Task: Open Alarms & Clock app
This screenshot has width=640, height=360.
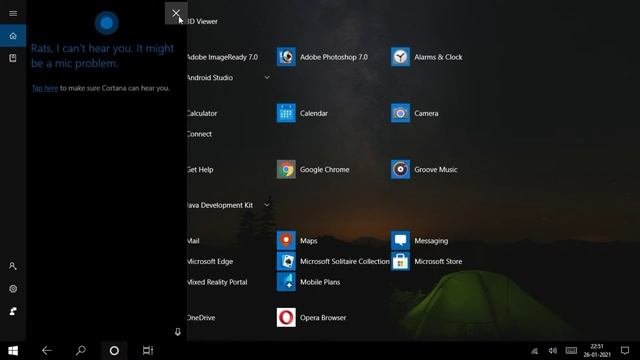Action: pyautogui.click(x=427, y=57)
